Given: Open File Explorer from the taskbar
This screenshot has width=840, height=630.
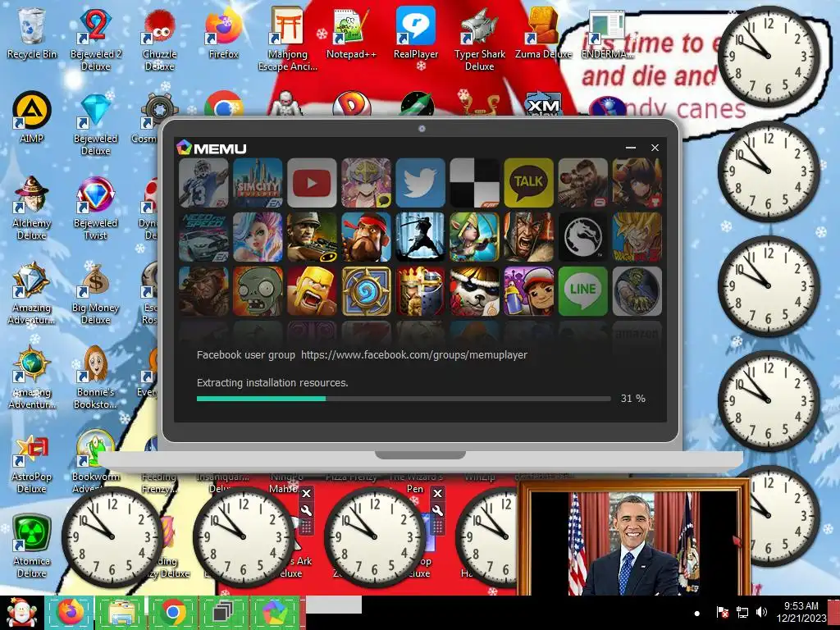Looking at the screenshot, I should point(121,612).
